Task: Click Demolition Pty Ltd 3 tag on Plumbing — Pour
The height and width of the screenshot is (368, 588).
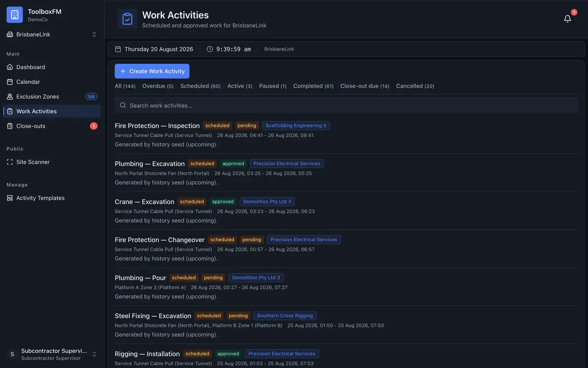Action: pyautogui.click(x=256, y=278)
